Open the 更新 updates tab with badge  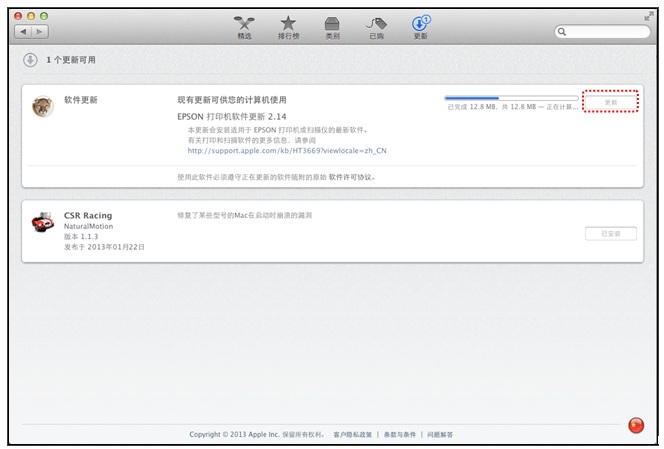point(421,28)
